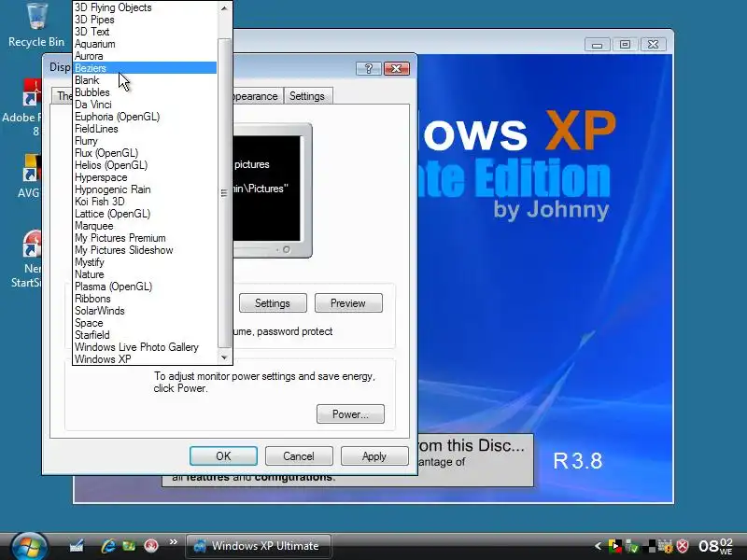Select My Pictures Slideshow entry
The height and width of the screenshot is (560, 747).
point(146,250)
